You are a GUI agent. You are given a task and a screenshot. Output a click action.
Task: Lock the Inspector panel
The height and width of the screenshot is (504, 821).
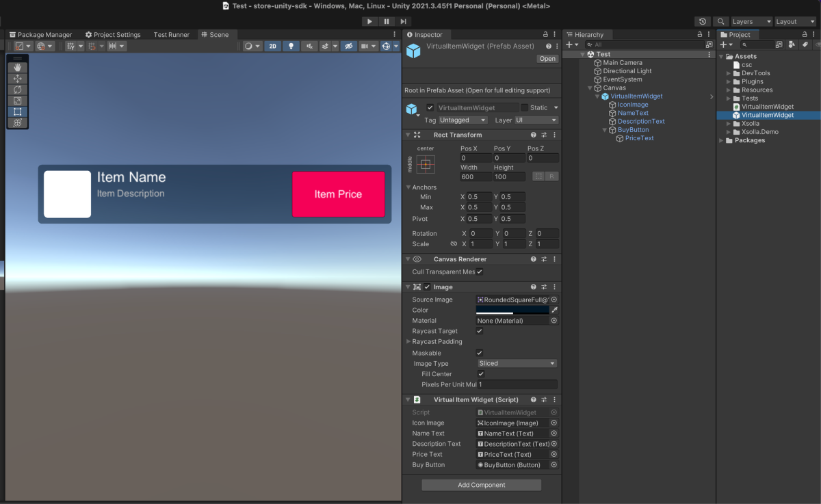click(x=545, y=34)
